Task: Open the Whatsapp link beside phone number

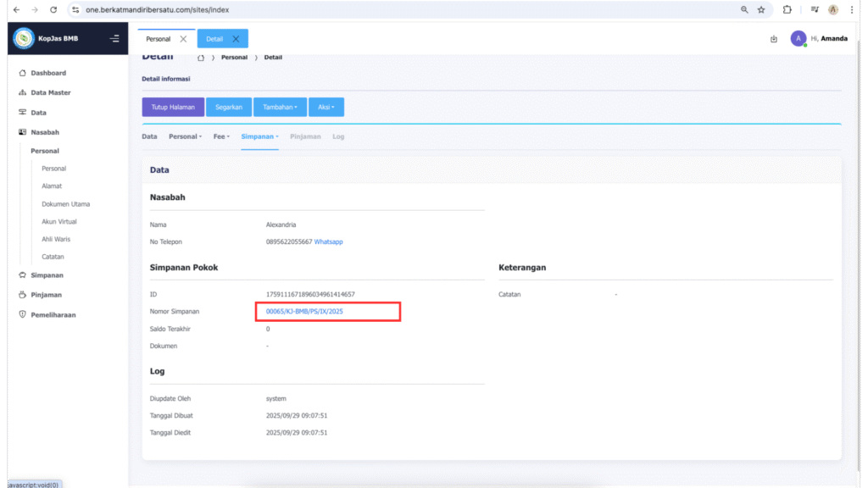Action: [328, 241]
